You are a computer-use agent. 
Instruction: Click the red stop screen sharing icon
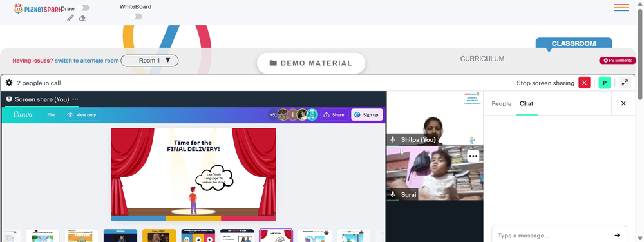pyautogui.click(x=584, y=83)
